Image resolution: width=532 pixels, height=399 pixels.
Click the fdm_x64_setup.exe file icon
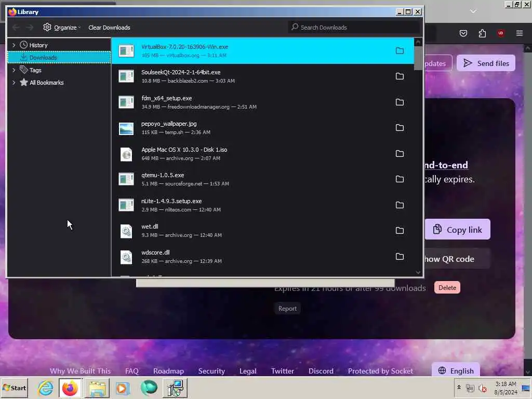pos(126,102)
